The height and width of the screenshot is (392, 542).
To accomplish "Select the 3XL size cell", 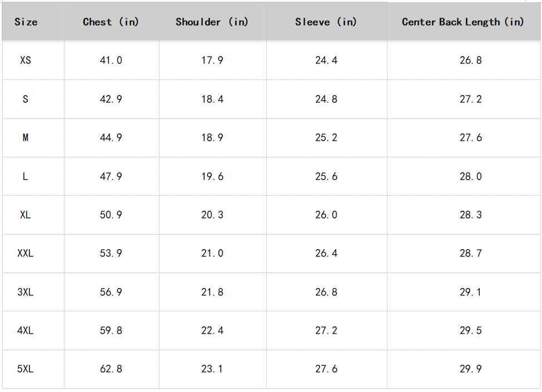I will pyautogui.click(x=26, y=292).
